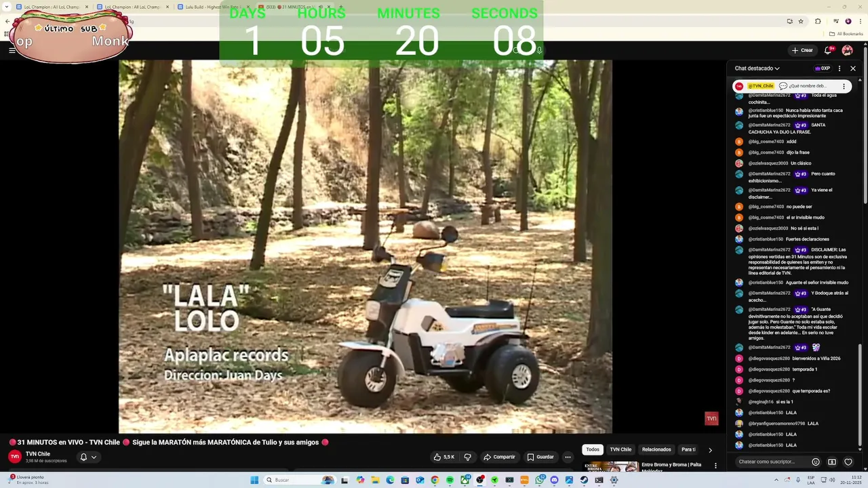The image size is (868, 488).
Task: Click @diegovasquez6280 'bienvenidos a Viña 2026' message
Action: tap(793, 359)
